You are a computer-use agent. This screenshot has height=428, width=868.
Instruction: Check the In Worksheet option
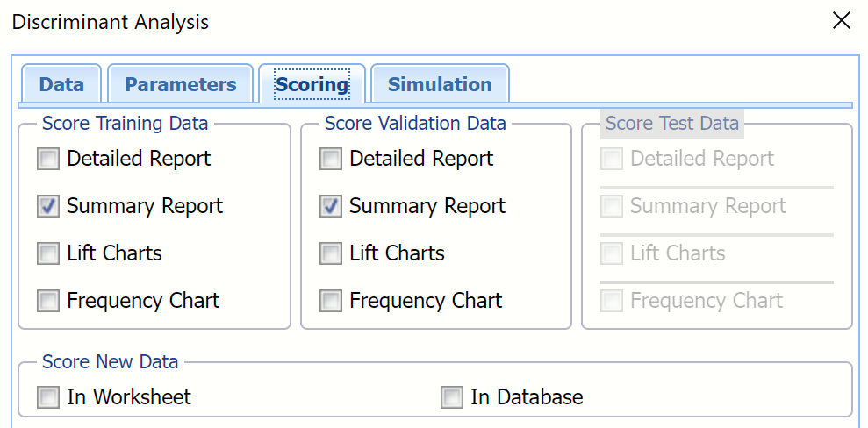point(48,397)
